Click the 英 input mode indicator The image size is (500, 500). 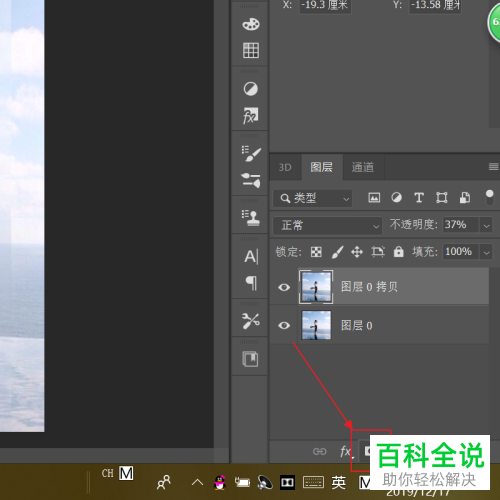339,483
